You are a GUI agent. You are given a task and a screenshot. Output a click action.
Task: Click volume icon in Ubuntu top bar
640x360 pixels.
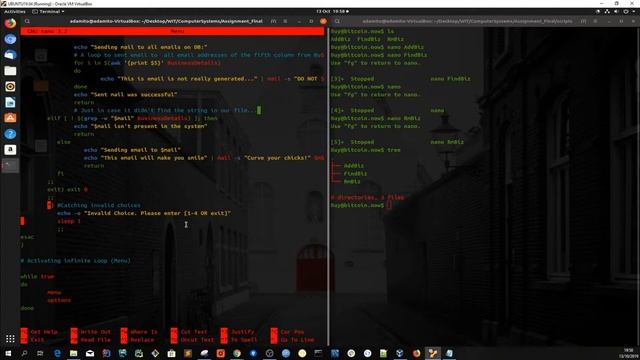pyautogui.click(x=616, y=11)
